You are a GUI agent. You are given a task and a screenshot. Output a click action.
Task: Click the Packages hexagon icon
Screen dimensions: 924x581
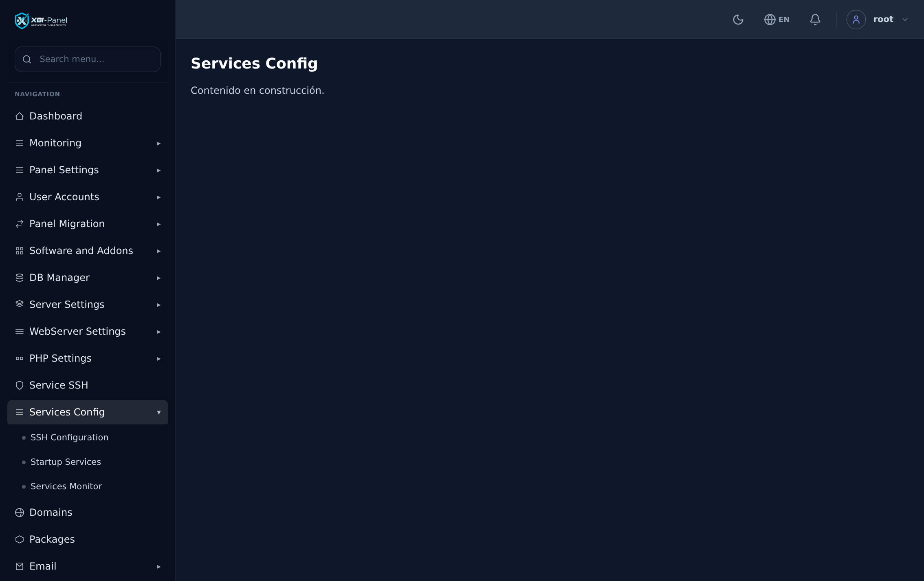(x=20, y=539)
